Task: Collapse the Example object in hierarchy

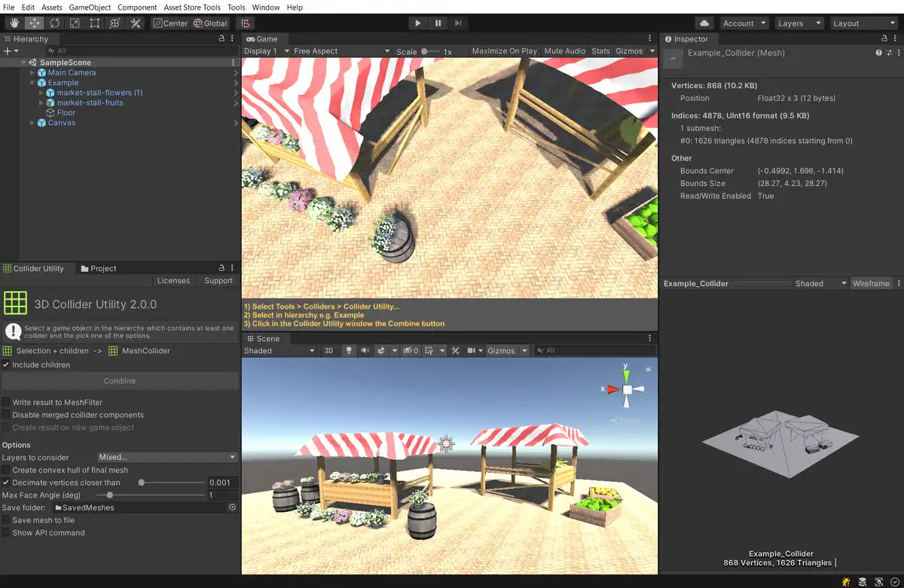Action: click(x=32, y=83)
